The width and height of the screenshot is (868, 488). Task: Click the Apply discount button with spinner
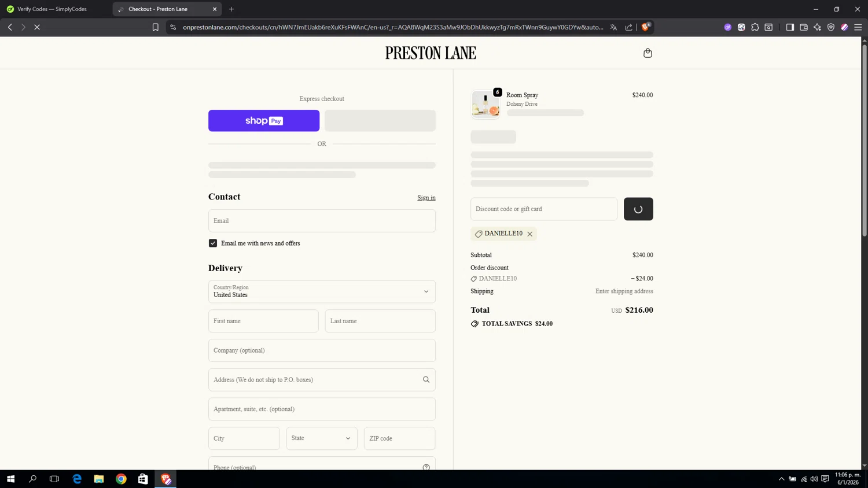coord(638,209)
